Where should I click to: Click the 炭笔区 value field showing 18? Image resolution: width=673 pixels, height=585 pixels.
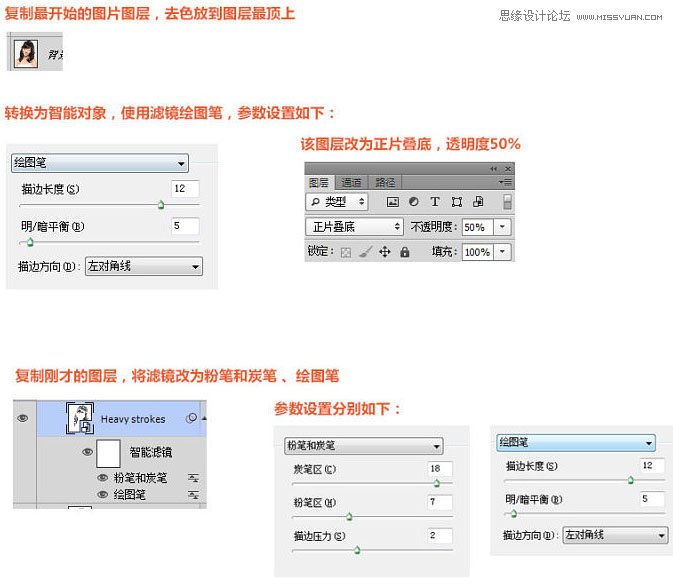(x=440, y=469)
